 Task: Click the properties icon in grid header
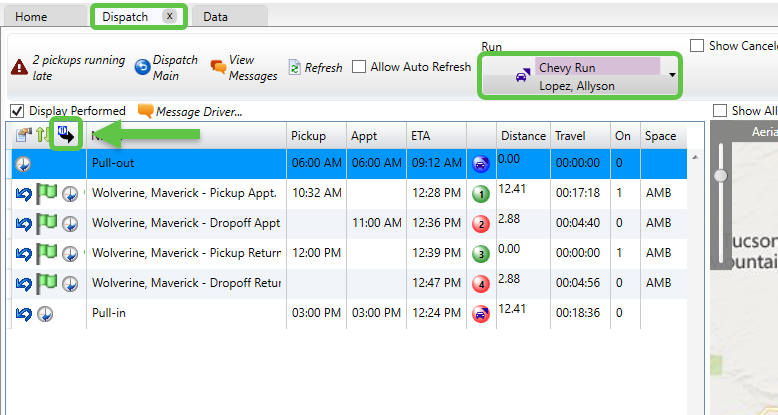pos(23,135)
